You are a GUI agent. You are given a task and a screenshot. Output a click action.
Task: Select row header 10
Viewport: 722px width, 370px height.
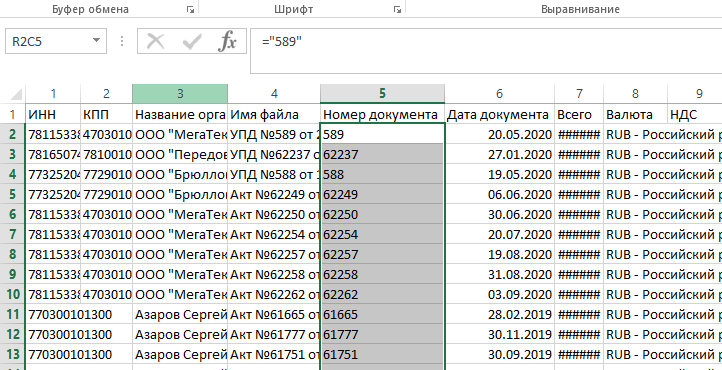tap(12, 294)
